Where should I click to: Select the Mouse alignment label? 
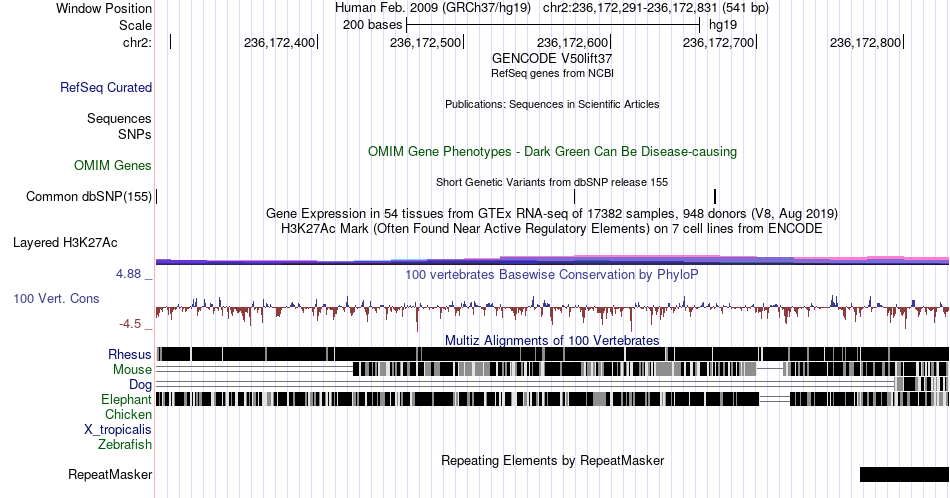click(132, 370)
